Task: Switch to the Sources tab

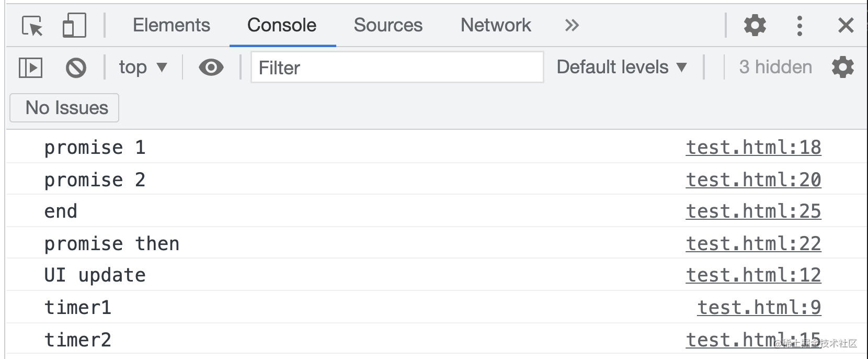Action: 388,25
